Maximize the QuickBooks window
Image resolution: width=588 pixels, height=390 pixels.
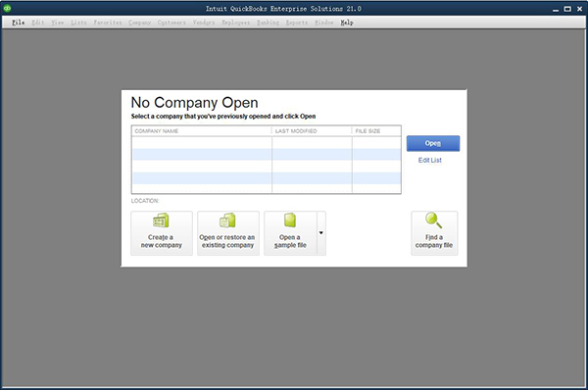tap(567, 9)
